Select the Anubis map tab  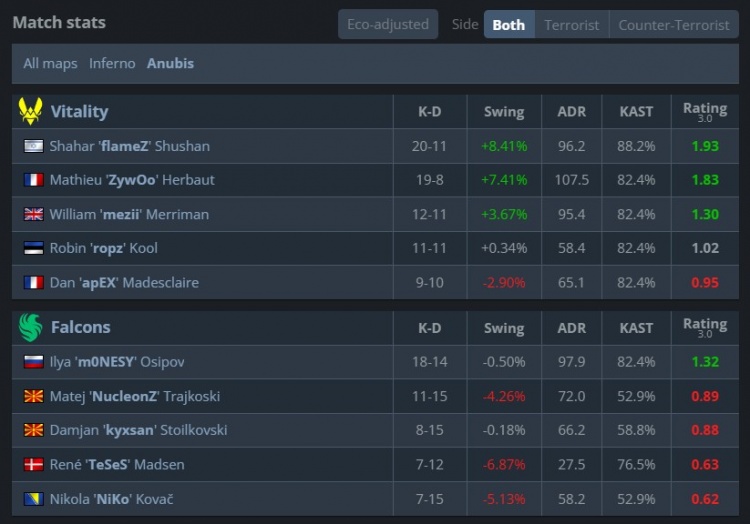170,63
